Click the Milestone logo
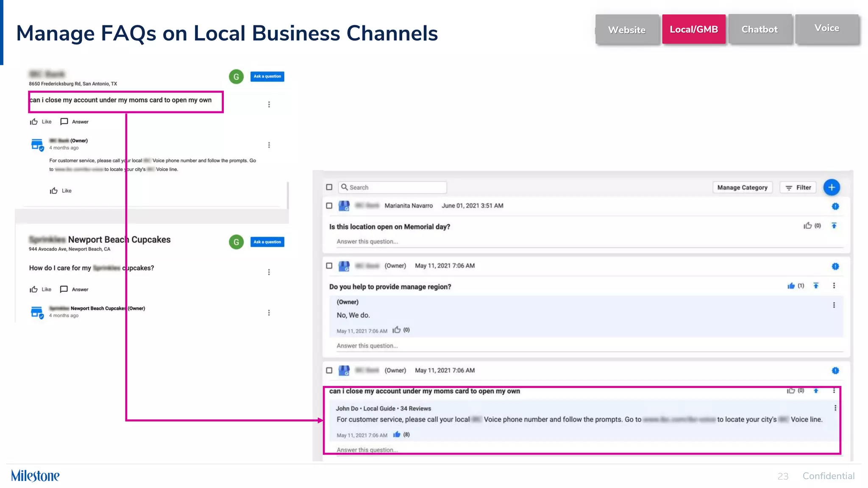The width and height of the screenshot is (868, 488). click(36, 476)
